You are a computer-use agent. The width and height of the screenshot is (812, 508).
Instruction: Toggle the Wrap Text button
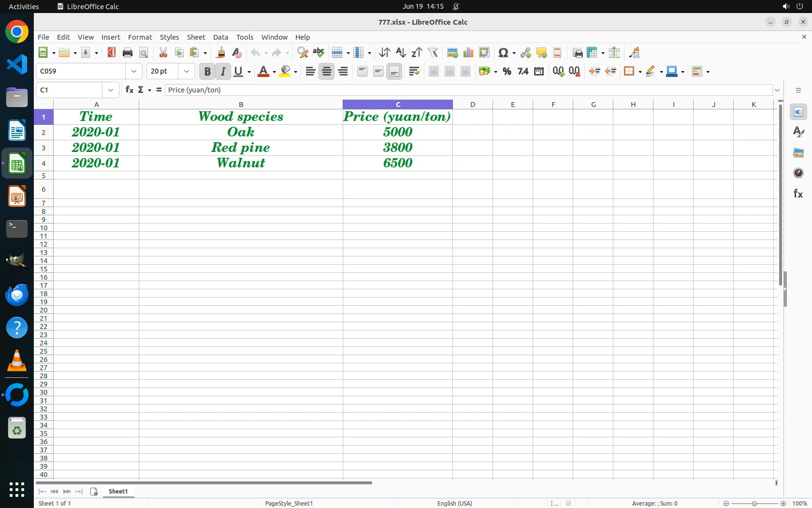coord(414,72)
